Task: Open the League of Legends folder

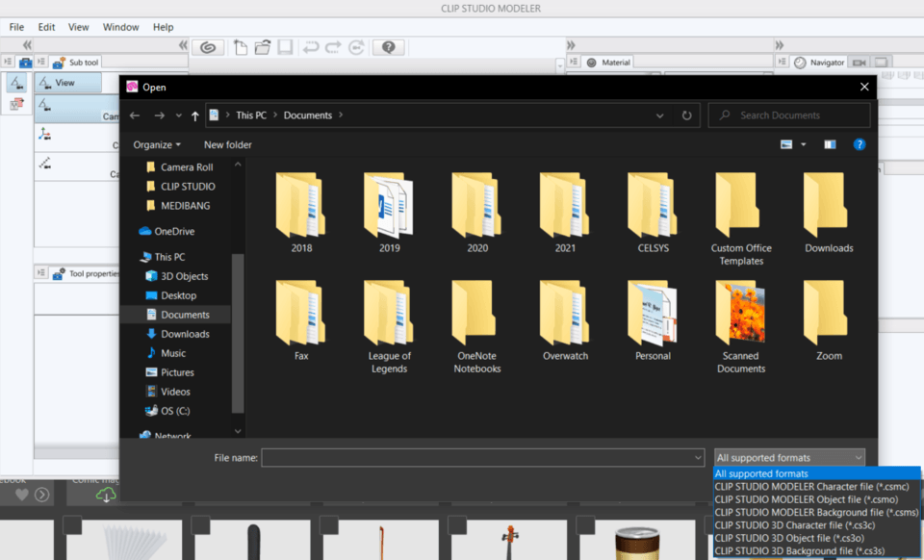Action: coord(389,327)
